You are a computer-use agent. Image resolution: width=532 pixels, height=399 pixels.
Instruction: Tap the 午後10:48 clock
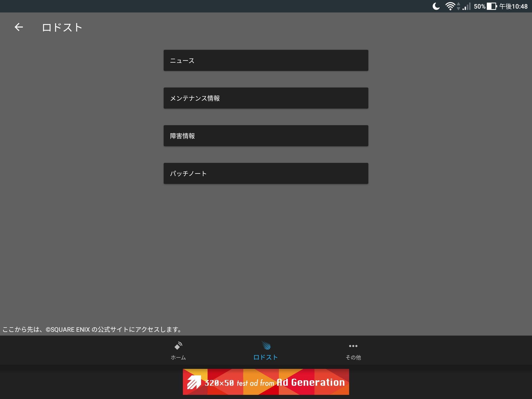[x=513, y=6]
